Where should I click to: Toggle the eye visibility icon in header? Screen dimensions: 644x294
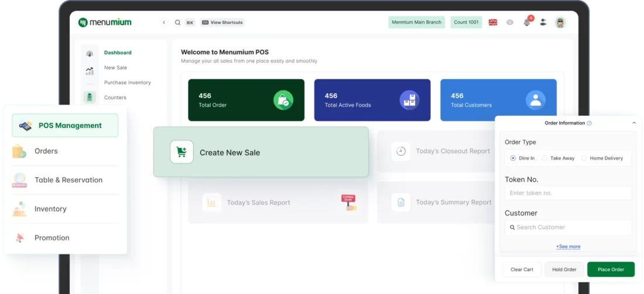510,22
